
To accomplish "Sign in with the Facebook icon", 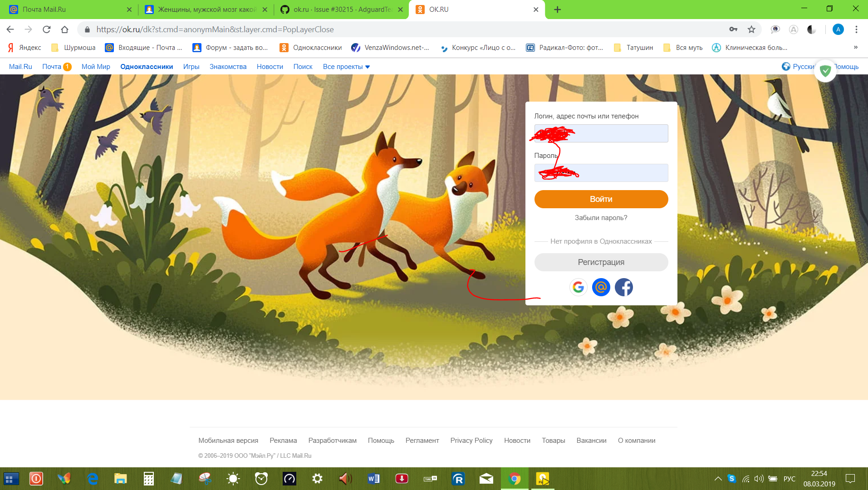I will coord(623,287).
